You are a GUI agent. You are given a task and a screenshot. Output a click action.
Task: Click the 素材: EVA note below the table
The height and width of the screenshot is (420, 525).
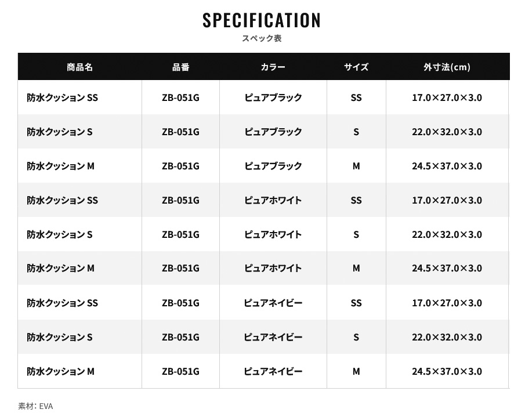[35, 406]
